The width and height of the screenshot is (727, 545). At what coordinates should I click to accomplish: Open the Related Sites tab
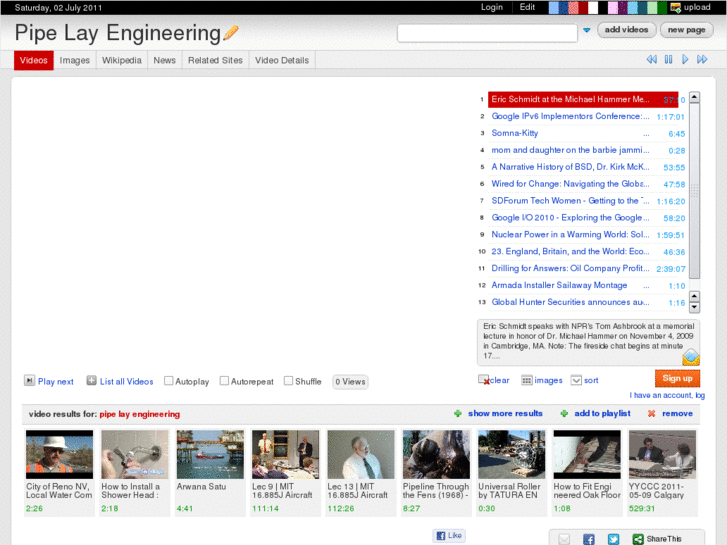click(215, 60)
